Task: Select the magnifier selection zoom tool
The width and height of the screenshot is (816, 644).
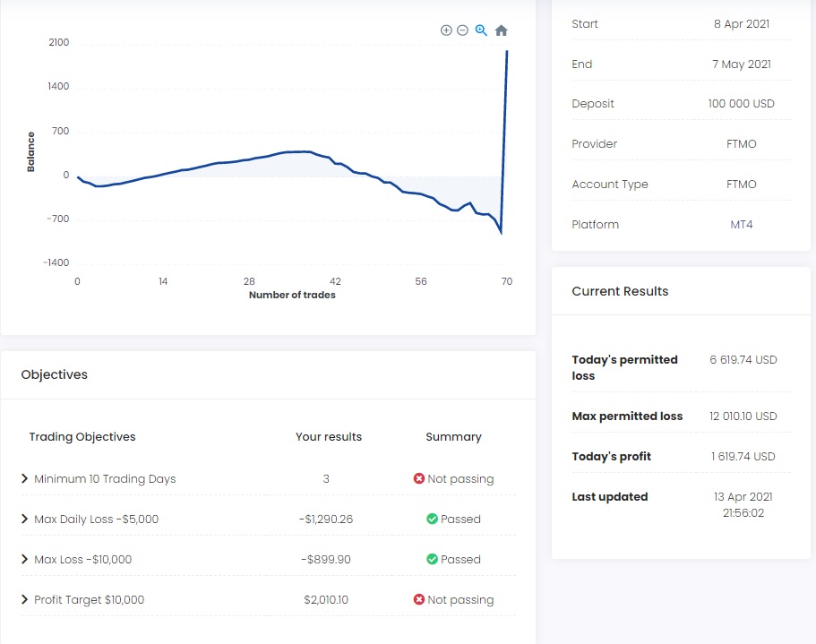Action: pos(481,30)
